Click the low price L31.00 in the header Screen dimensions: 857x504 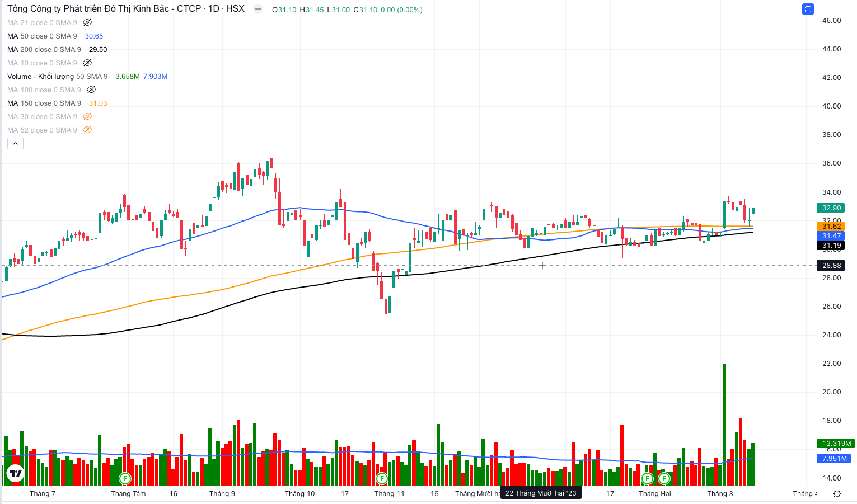339,10
